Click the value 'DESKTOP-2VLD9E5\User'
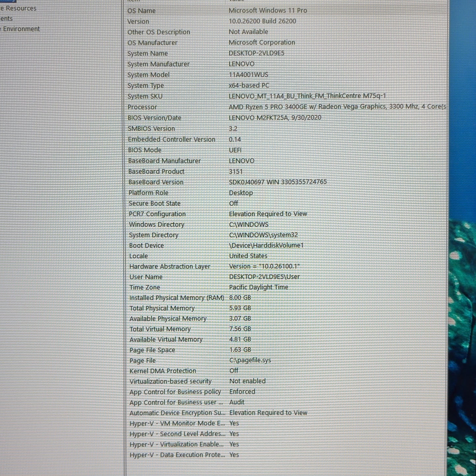 265,277
